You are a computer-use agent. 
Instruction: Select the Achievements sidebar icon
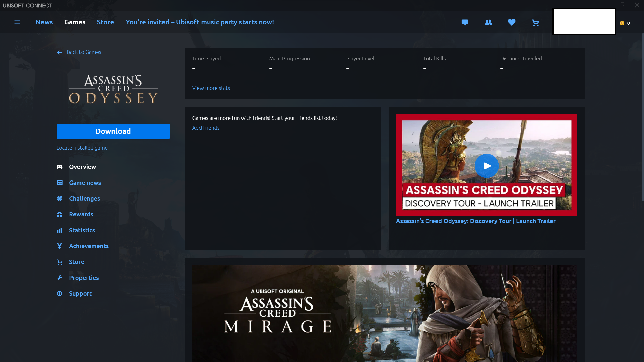click(x=60, y=246)
